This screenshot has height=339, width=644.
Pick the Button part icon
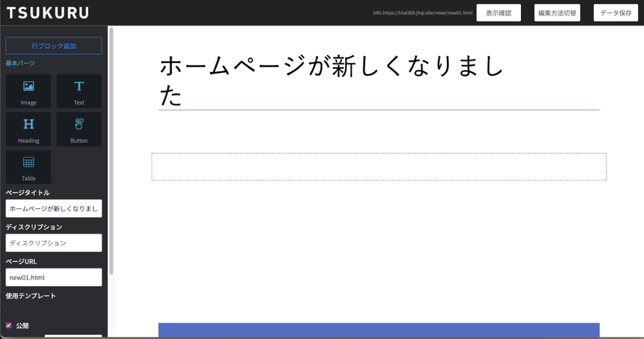coord(79,129)
